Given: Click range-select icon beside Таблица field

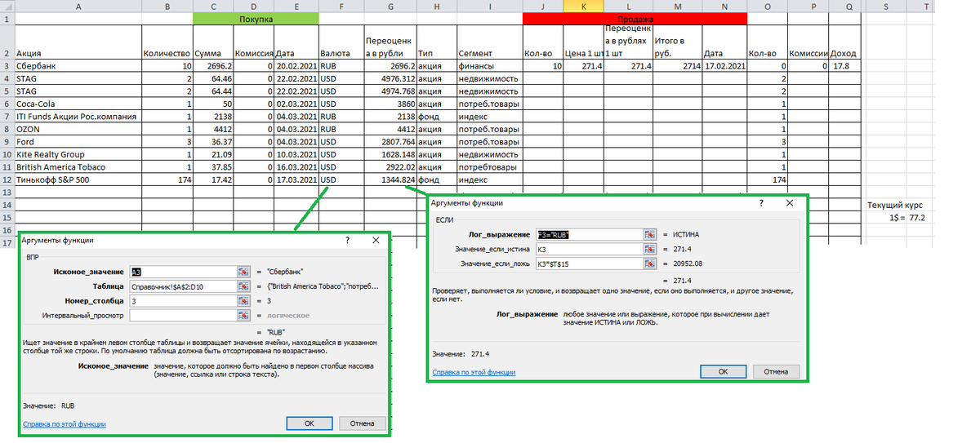Looking at the screenshot, I should tap(243, 286).
